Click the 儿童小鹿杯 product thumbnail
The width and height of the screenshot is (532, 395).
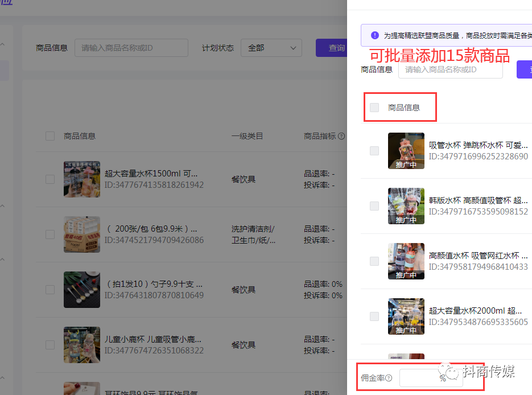(x=81, y=345)
